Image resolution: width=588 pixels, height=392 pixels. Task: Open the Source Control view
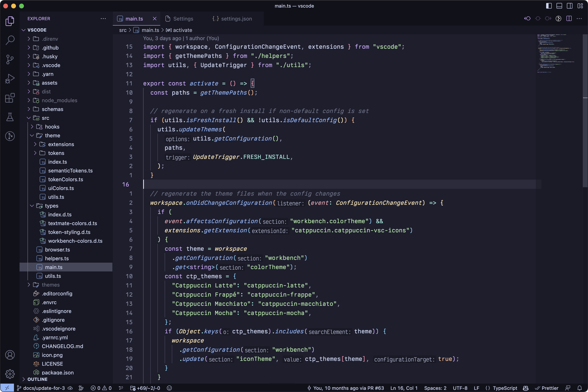tap(10, 59)
